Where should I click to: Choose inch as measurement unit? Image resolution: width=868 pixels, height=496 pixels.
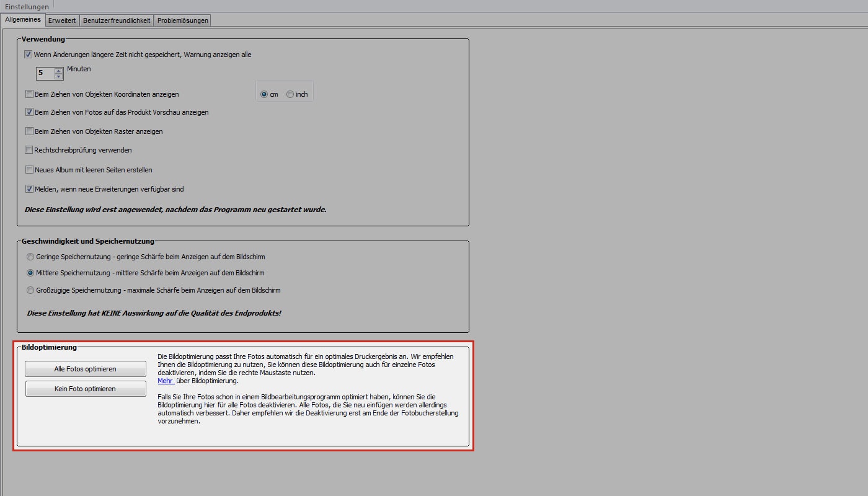(290, 94)
